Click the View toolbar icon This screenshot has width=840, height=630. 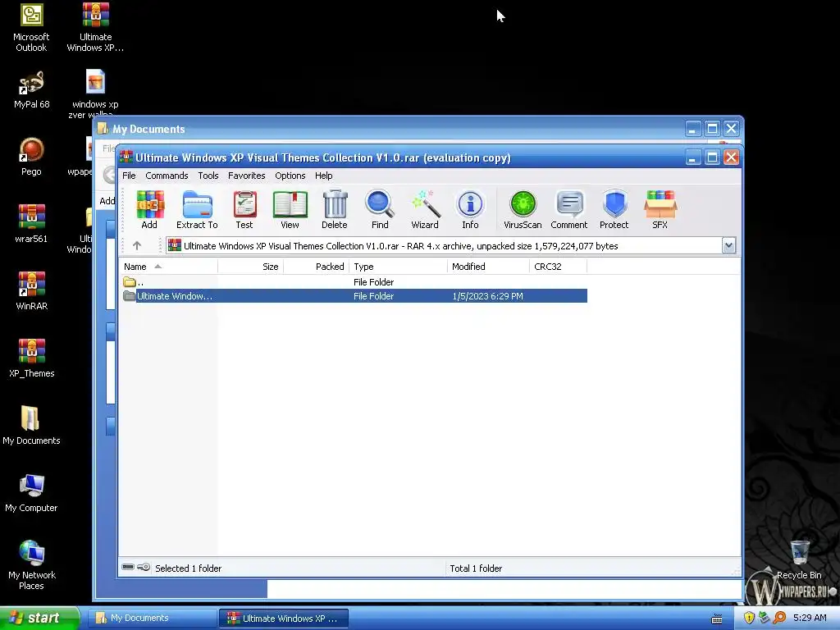pyautogui.click(x=290, y=209)
